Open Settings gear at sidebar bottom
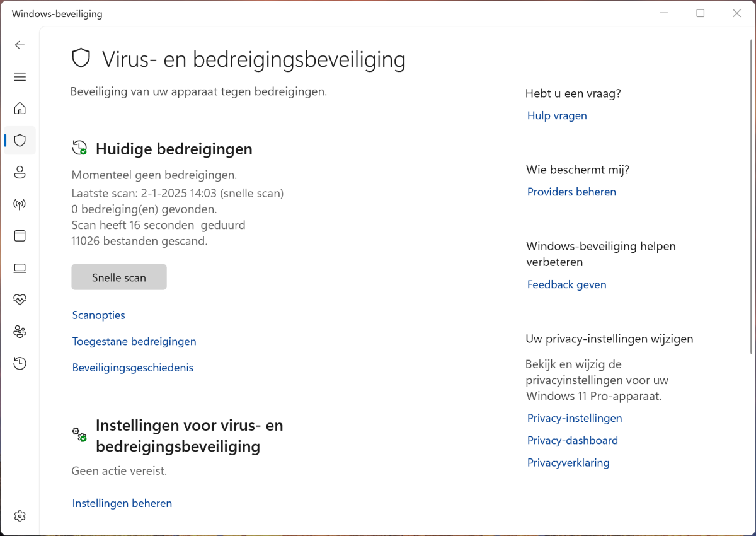Viewport: 756px width, 536px height. 20,516
